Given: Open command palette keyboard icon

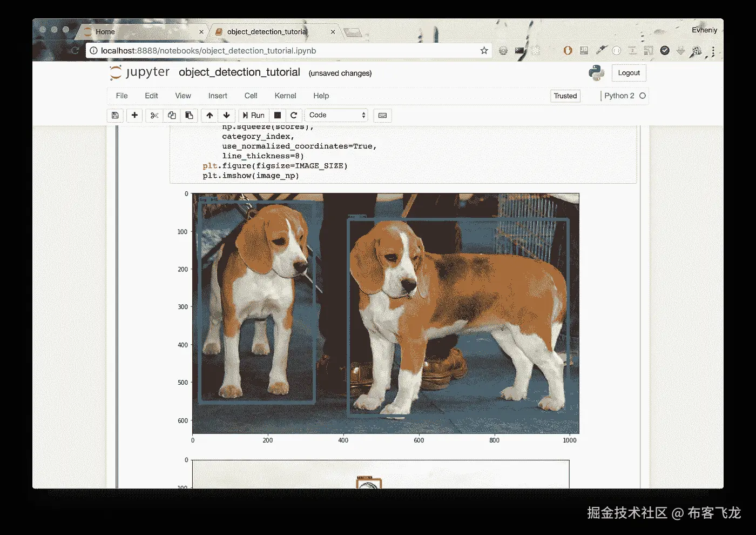Looking at the screenshot, I should coord(382,115).
